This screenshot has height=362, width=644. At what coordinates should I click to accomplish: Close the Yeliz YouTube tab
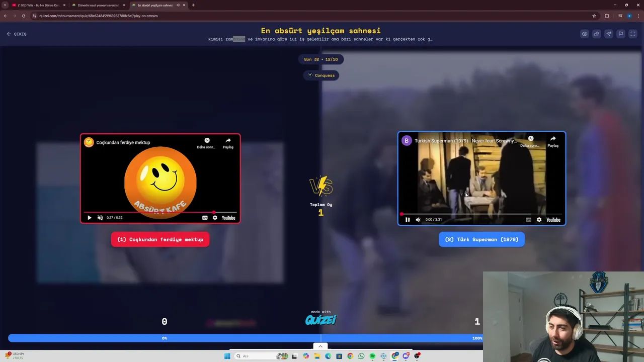click(64, 5)
